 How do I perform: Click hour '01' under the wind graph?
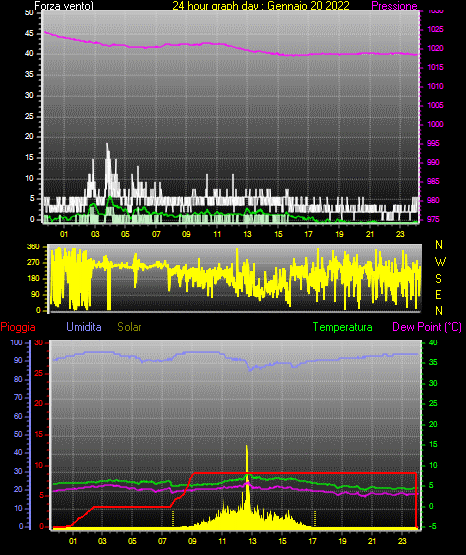point(64,234)
